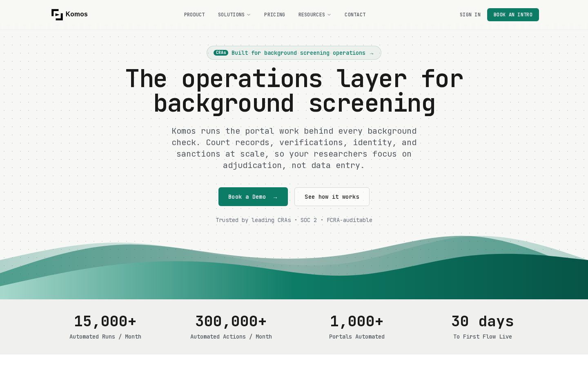588x368 pixels.
Task: Click 'Portals Automated' label
Action: [357, 337]
